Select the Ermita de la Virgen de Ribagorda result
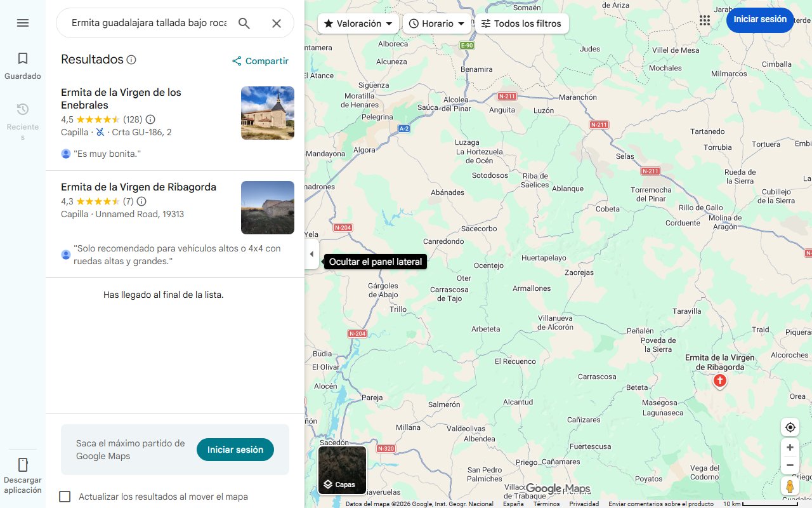 point(138,187)
